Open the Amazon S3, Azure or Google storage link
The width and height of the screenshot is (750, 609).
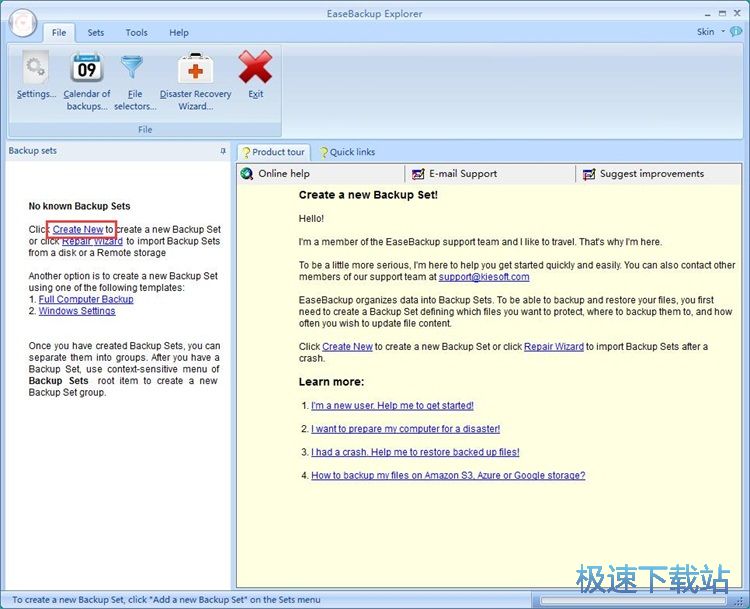coord(448,476)
